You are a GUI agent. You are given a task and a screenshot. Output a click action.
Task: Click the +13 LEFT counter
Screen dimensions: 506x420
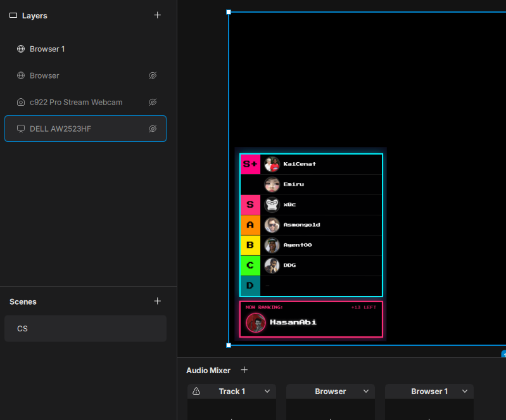point(364,308)
